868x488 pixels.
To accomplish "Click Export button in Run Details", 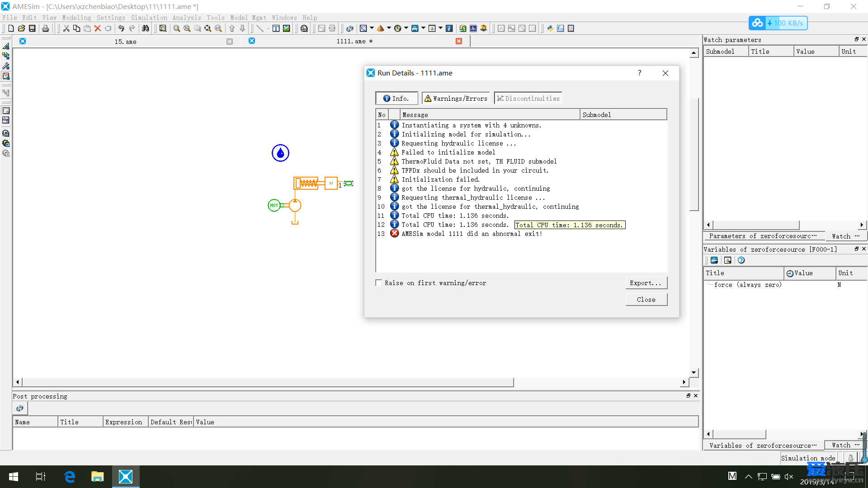I will click(646, 282).
